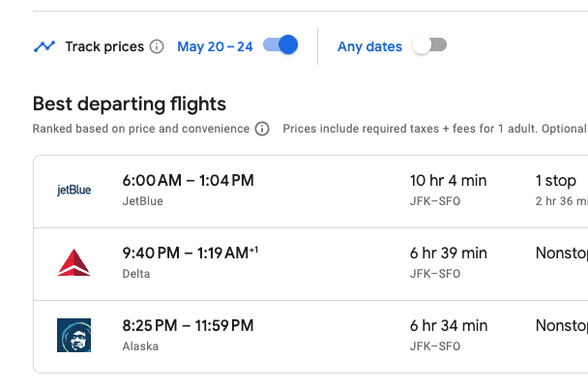Click info icon next to ranking explanation
The height and width of the screenshot is (388, 588).
click(262, 129)
